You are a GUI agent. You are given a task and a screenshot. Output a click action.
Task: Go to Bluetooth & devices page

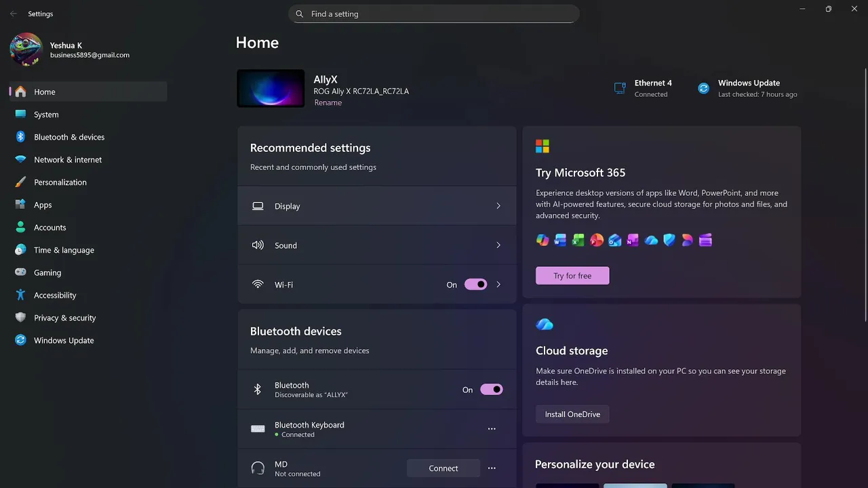(x=88, y=137)
